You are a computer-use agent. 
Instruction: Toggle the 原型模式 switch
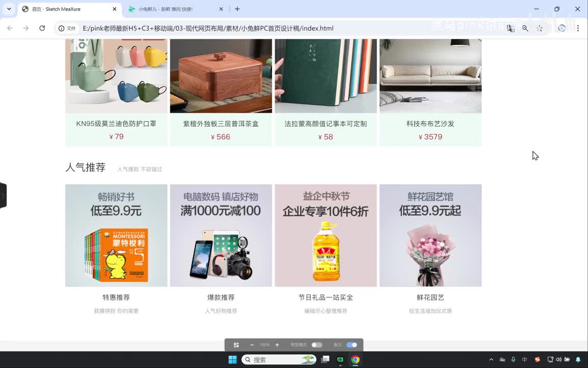pos(316,344)
